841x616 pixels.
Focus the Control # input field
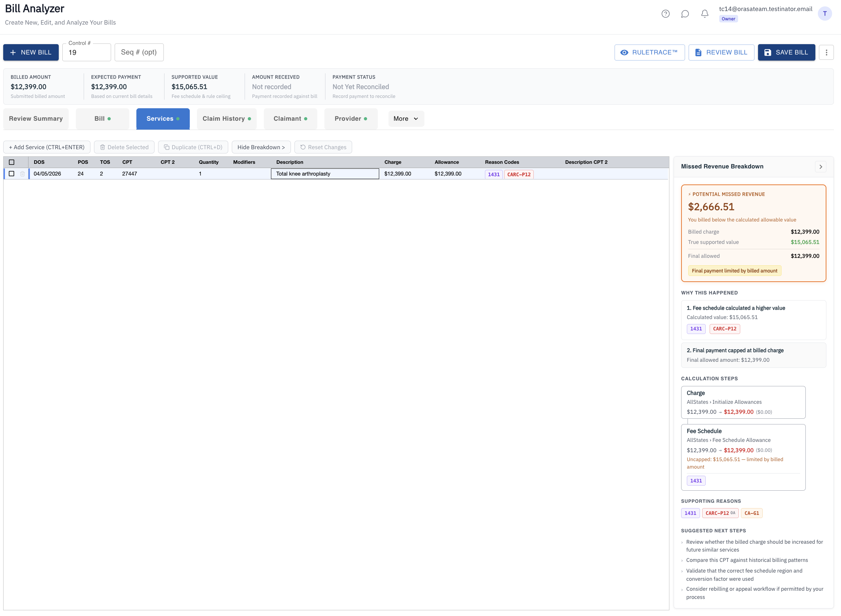coord(87,53)
